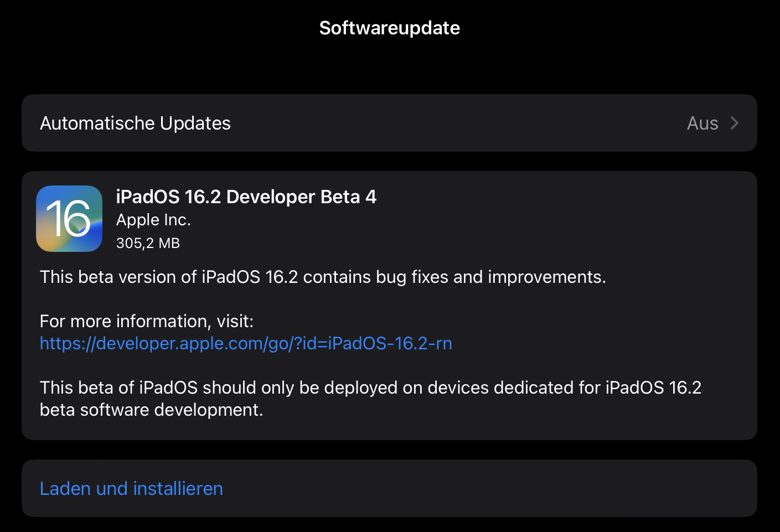Expand the chevron beside Aus
Viewport: 780px width, 532px height.
click(x=735, y=123)
